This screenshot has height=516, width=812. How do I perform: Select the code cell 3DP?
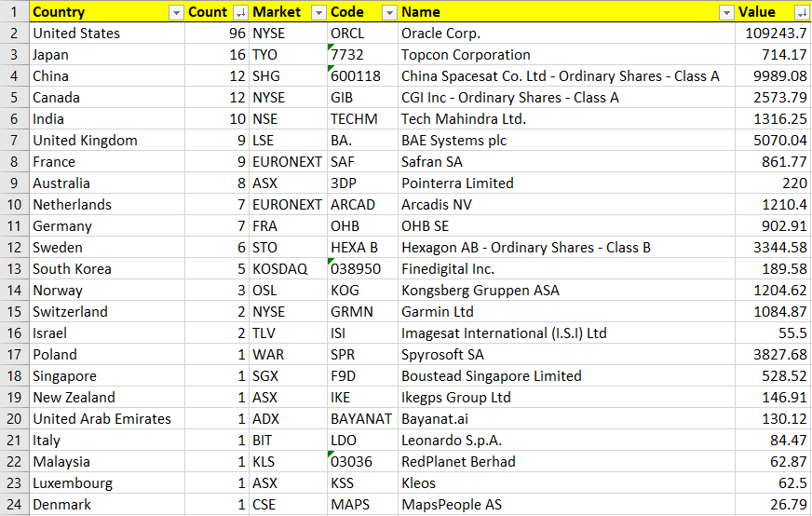click(x=362, y=183)
